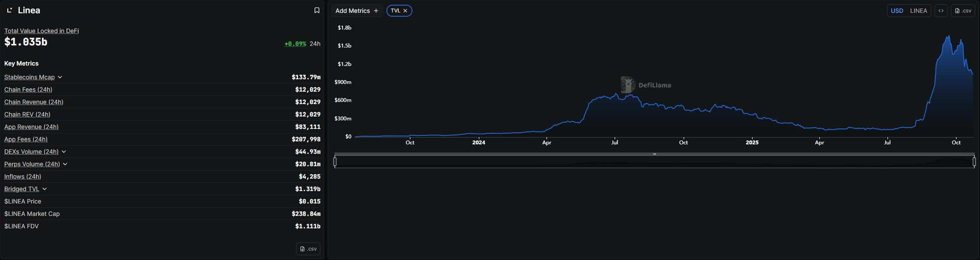Click Total Value Locked in DeFi label
Image resolution: width=980 pixels, height=260 pixels.
point(42,31)
